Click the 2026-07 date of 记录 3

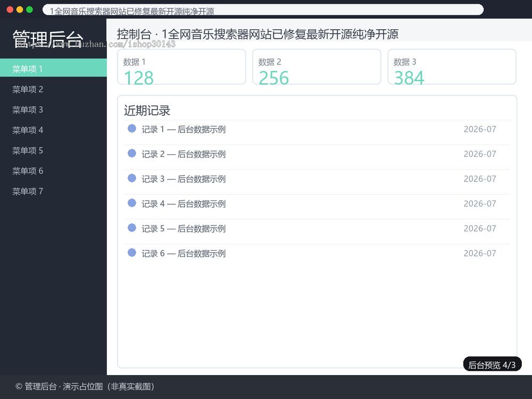[x=480, y=179]
